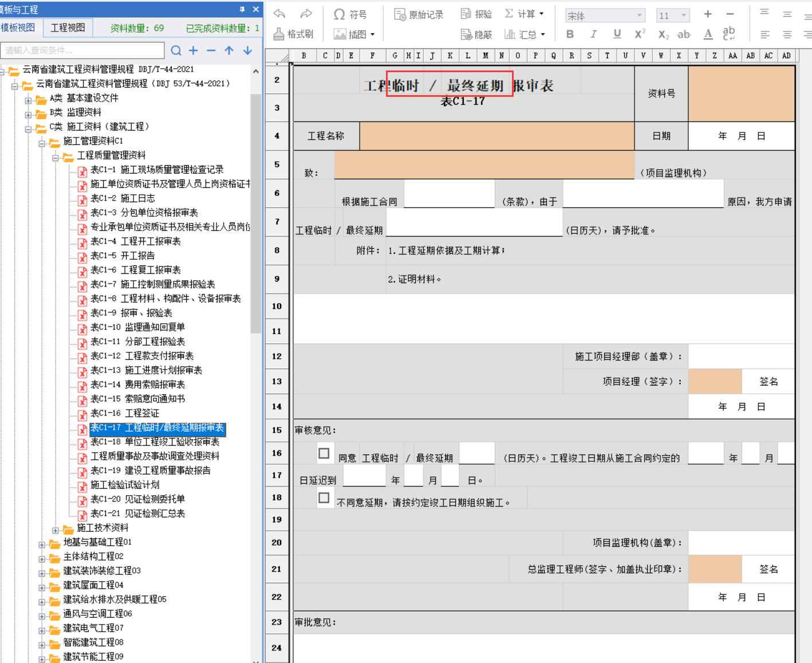Select 施工检验计划 tree item
The height and width of the screenshot is (663, 812).
pyautogui.click(x=125, y=485)
